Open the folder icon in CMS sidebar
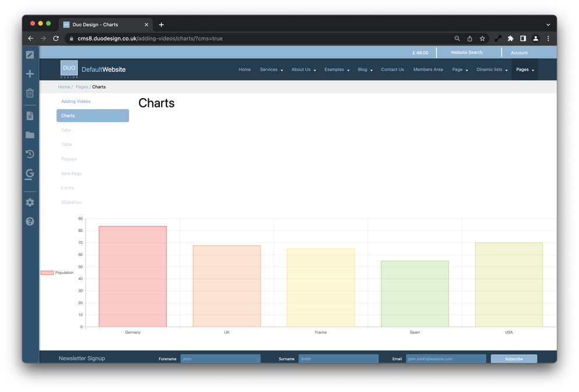This screenshot has height=392, width=579. tap(30, 135)
